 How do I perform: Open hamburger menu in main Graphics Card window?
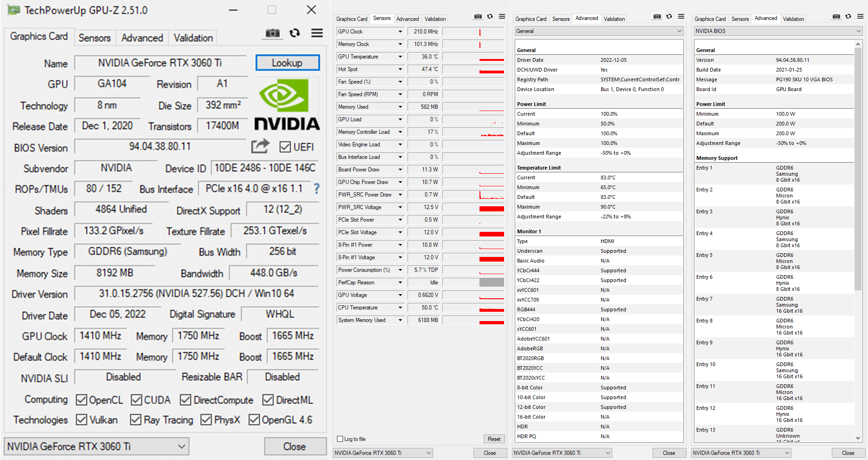[x=317, y=33]
